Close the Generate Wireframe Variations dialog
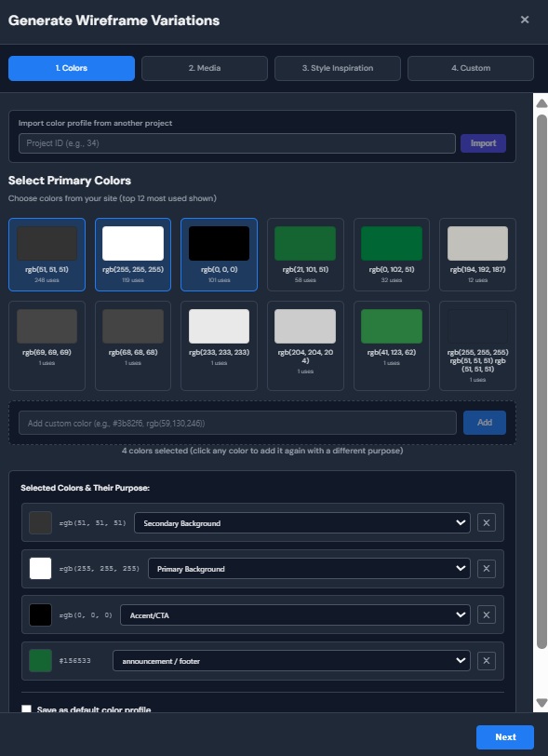This screenshot has height=756, width=548. click(x=525, y=20)
